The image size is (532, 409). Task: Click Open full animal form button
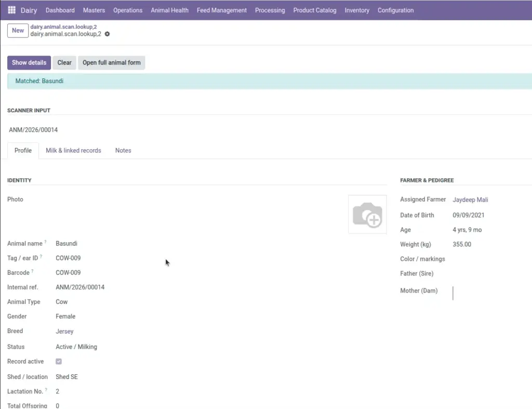pyautogui.click(x=112, y=63)
